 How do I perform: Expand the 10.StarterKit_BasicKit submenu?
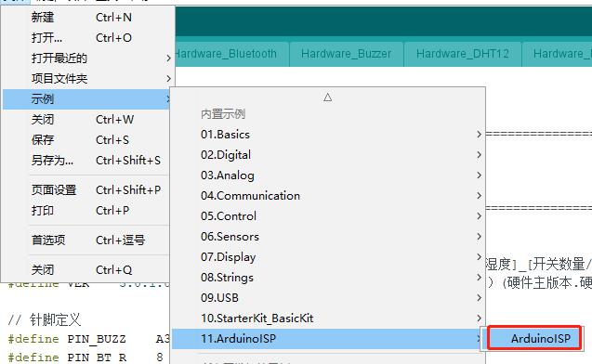[x=328, y=318]
